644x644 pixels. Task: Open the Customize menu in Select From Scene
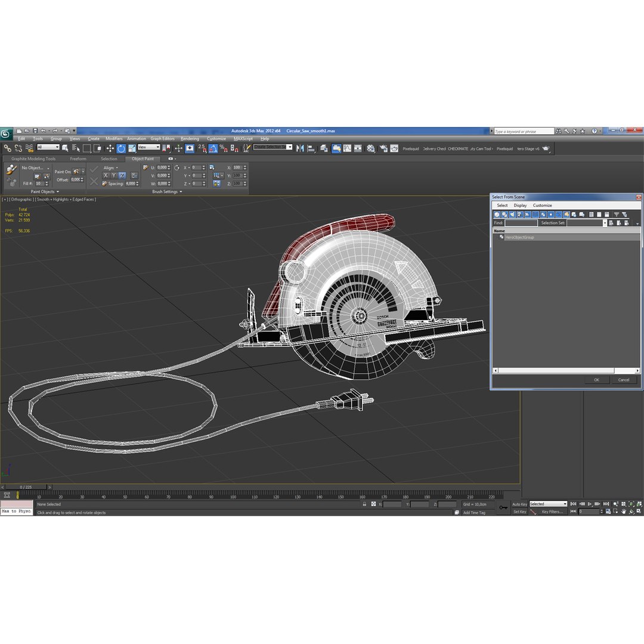click(x=542, y=205)
